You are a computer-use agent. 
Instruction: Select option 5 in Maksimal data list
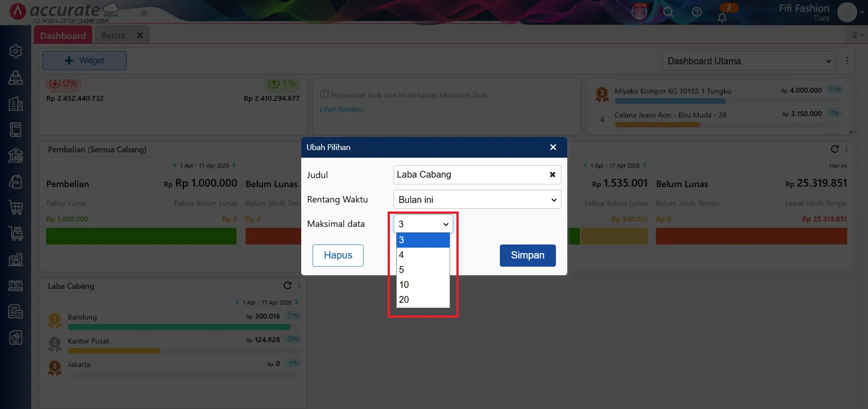click(423, 270)
